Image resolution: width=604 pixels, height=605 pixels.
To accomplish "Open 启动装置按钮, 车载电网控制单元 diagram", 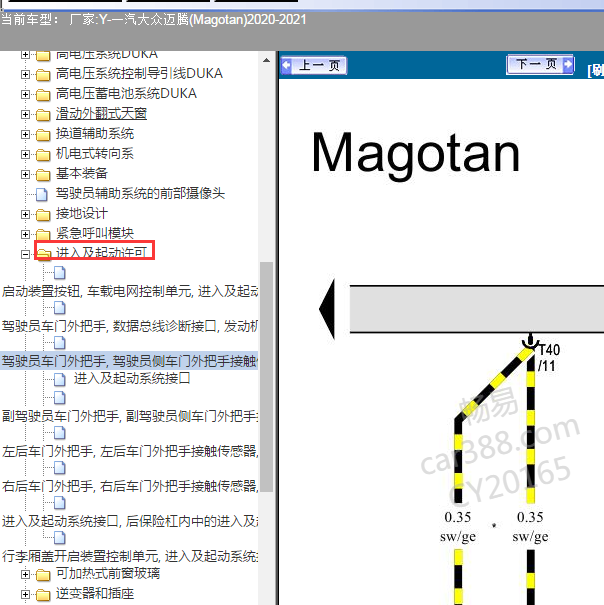I will click(x=130, y=291).
